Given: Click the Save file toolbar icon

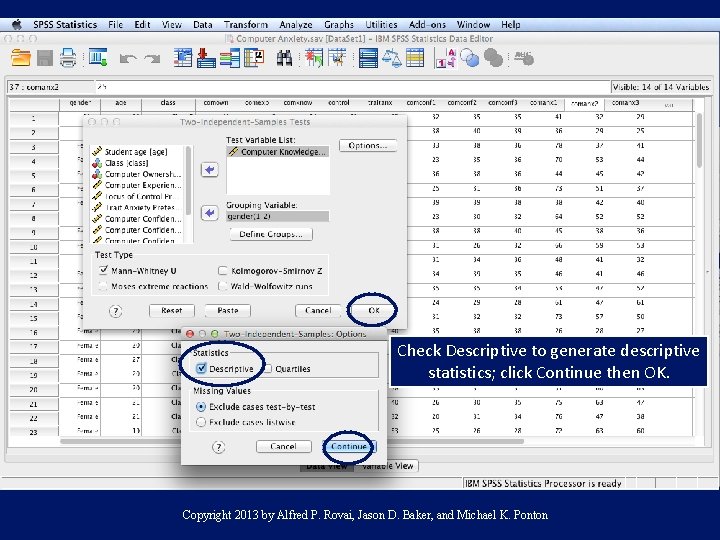Looking at the screenshot, I should (45, 58).
